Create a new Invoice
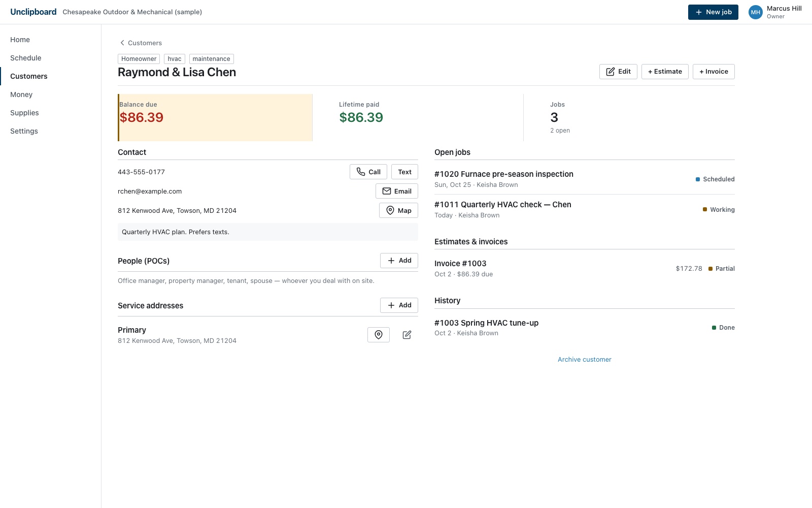Screen dimensions: 812x508 (x=714, y=72)
